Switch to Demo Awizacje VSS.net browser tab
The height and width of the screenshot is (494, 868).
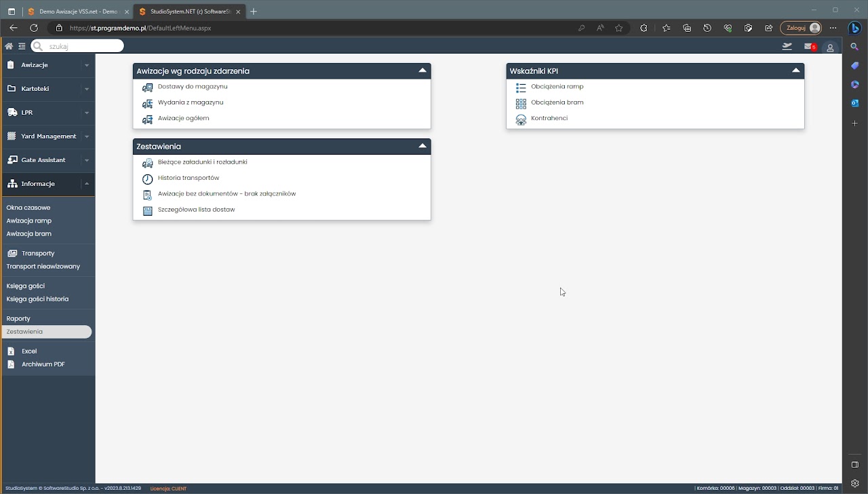tap(77, 12)
